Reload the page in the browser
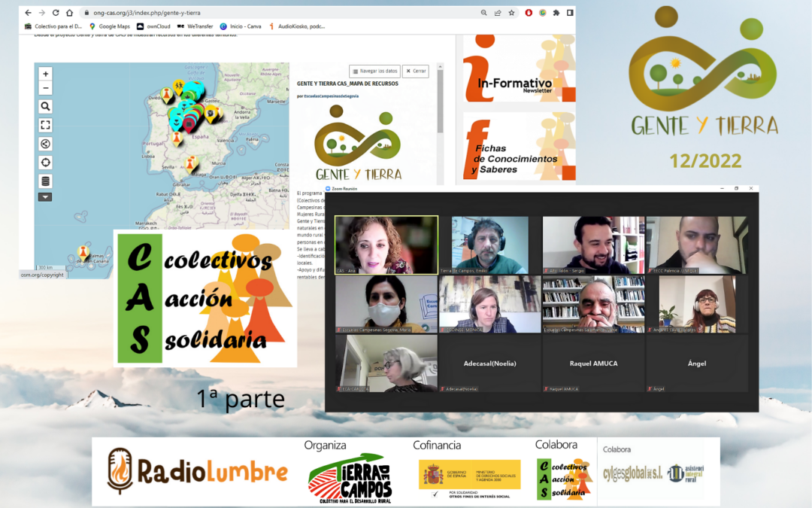Viewport: 812px width, 508px height. (56, 13)
